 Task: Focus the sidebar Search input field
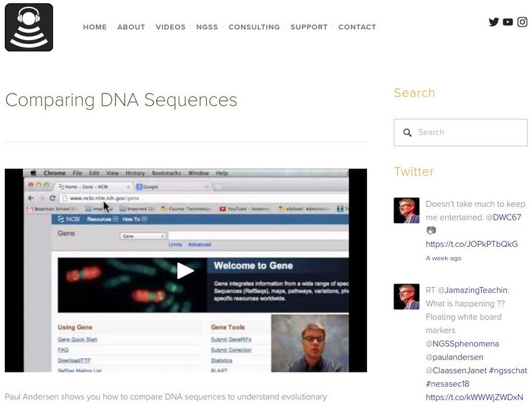pos(460,133)
